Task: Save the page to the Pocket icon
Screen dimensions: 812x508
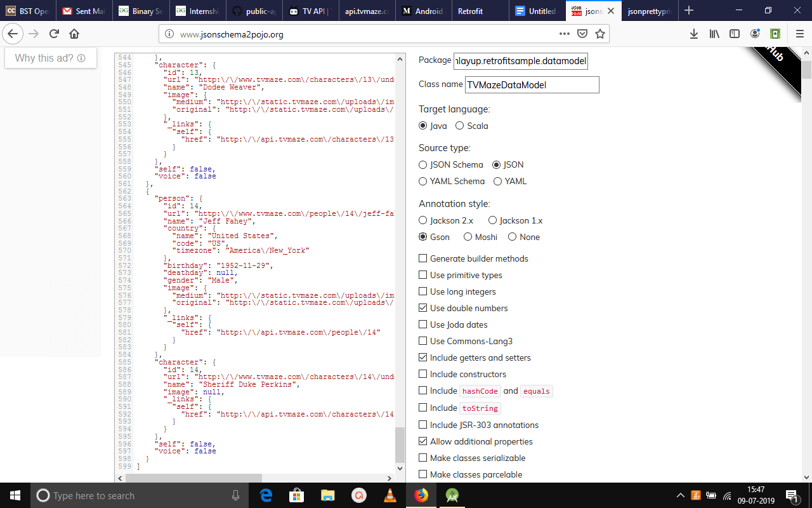Action: coord(582,34)
